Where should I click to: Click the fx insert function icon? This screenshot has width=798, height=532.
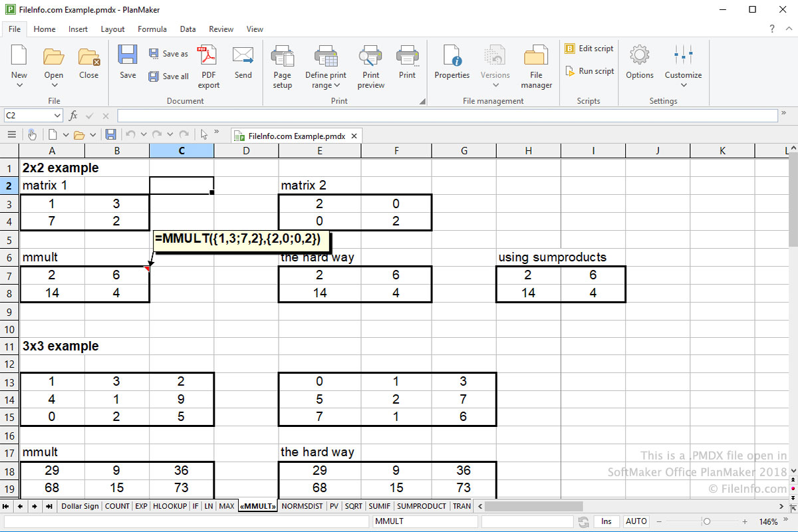point(74,116)
